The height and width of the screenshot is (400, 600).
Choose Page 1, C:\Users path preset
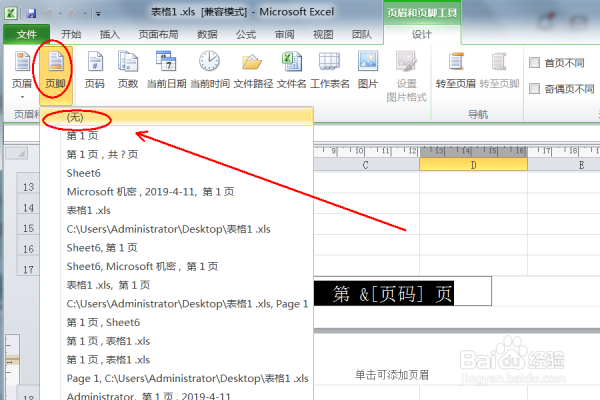click(177, 379)
